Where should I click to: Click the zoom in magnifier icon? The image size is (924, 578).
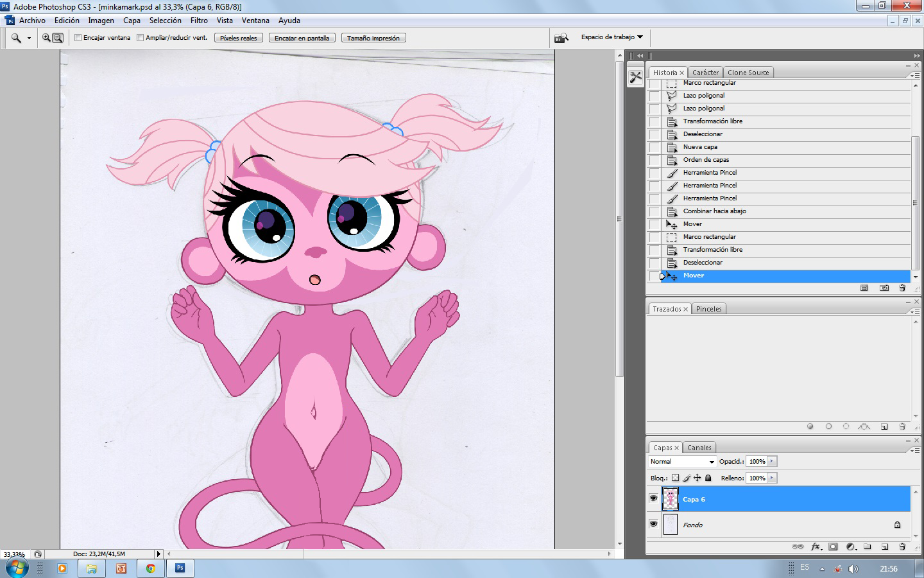pyautogui.click(x=46, y=38)
